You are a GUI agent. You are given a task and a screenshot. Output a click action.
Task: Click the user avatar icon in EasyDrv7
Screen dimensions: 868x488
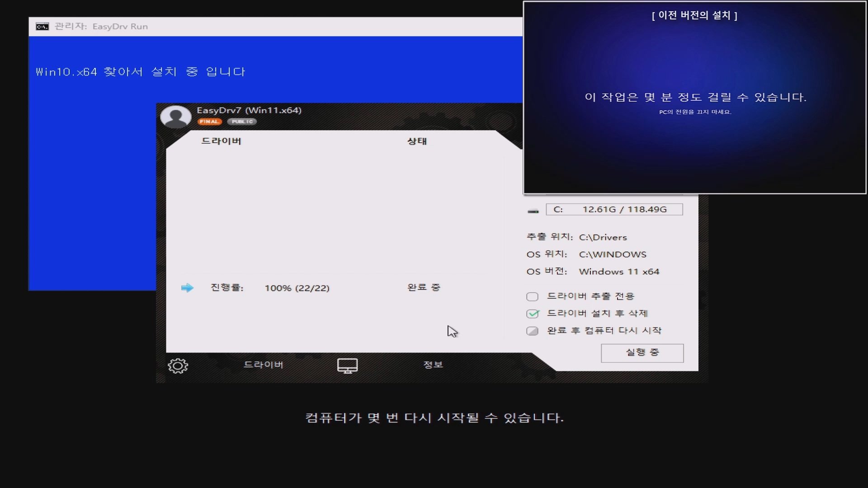point(175,117)
